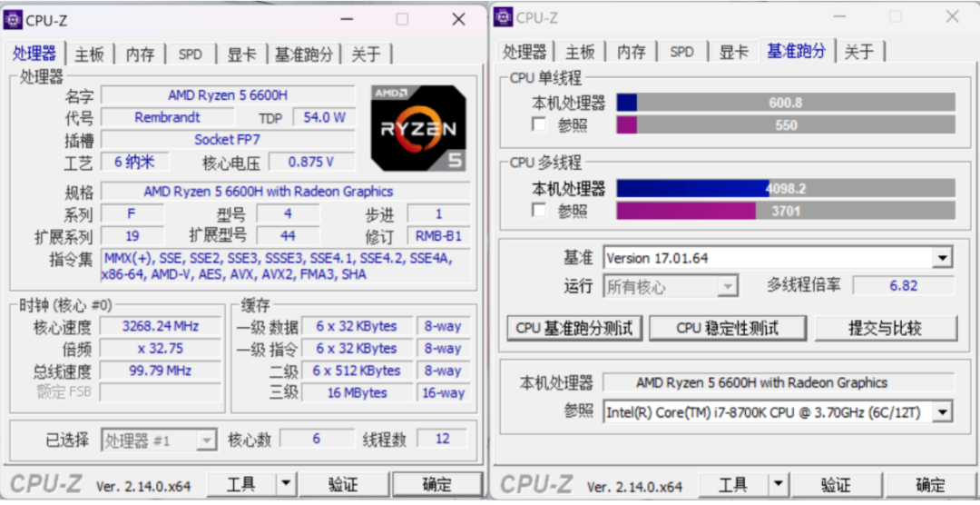Screen dimensions: 980x505
Task: Open SPD tab in left window
Action: point(190,54)
